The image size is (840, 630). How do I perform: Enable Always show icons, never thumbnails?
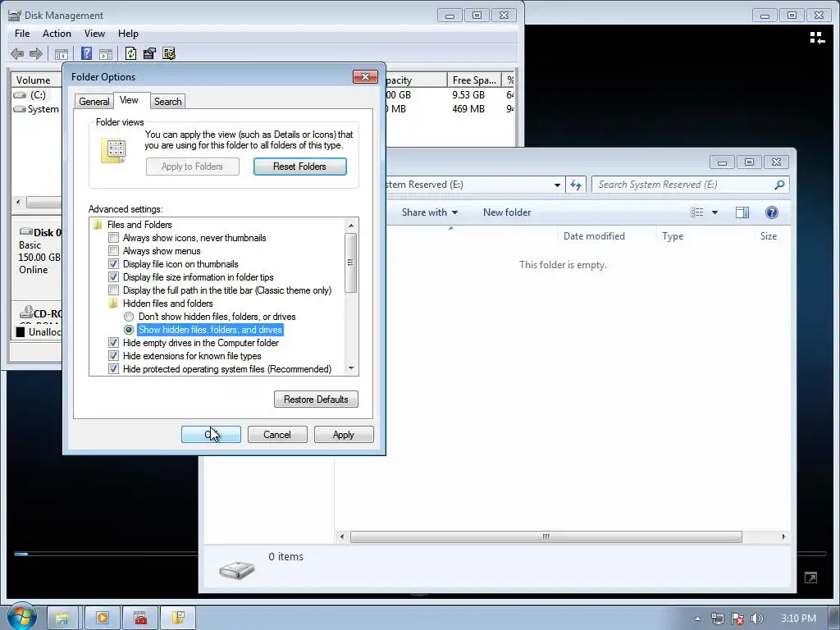[x=113, y=238]
